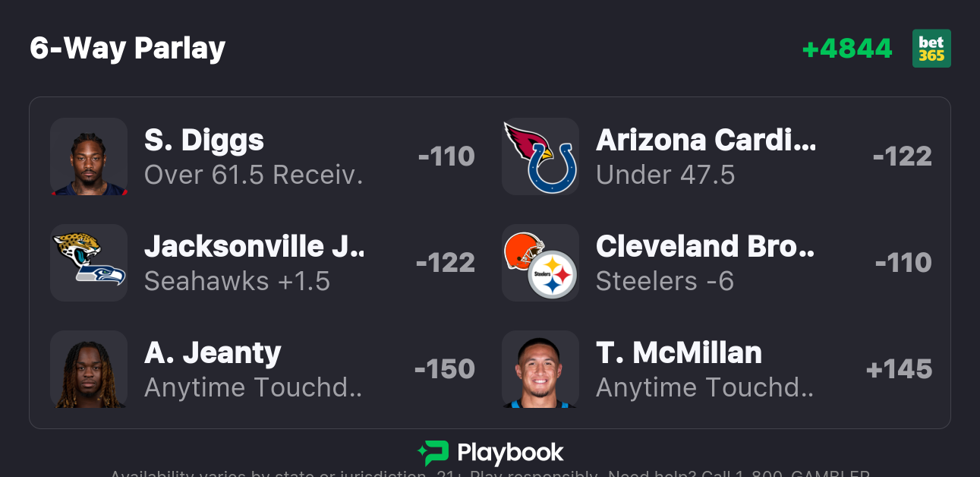980x477 pixels.
Task: Select the T. McMillan +145 odds
Action: (x=900, y=369)
